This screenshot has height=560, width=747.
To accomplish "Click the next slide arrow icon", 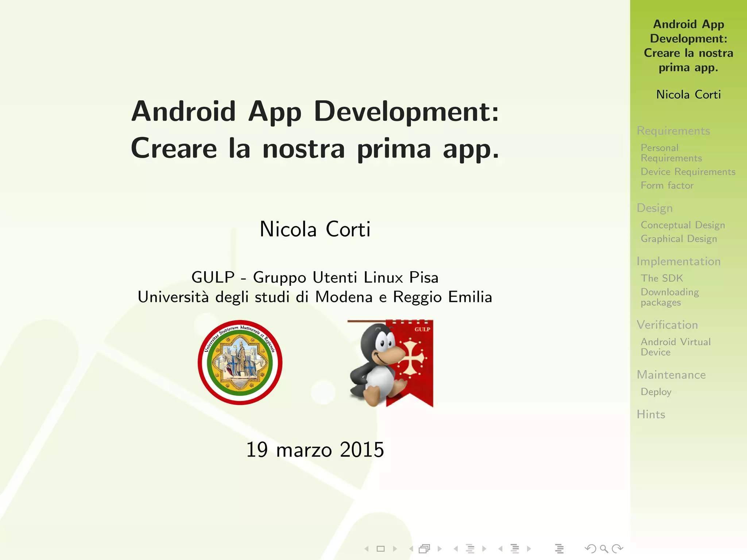I will pyautogui.click(x=395, y=549).
